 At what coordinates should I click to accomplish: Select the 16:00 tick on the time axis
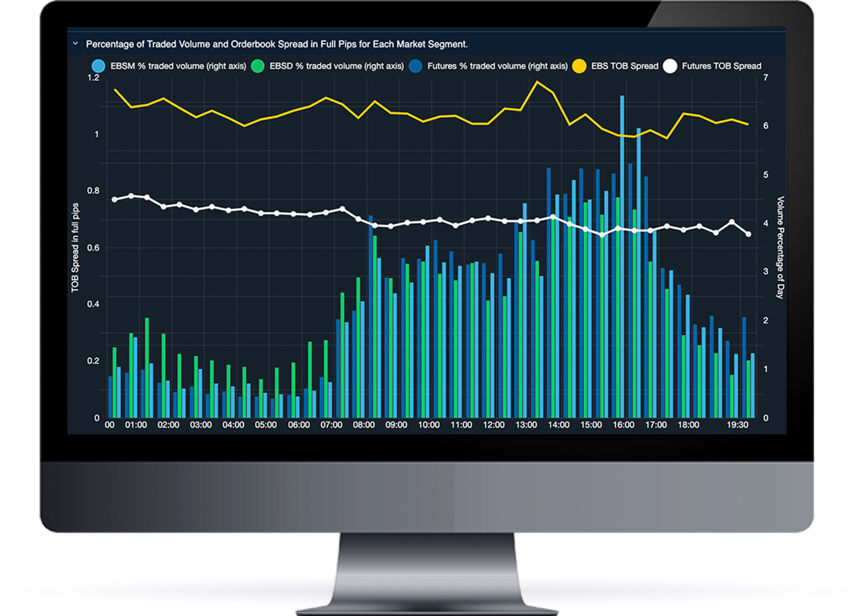pos(623,425)
